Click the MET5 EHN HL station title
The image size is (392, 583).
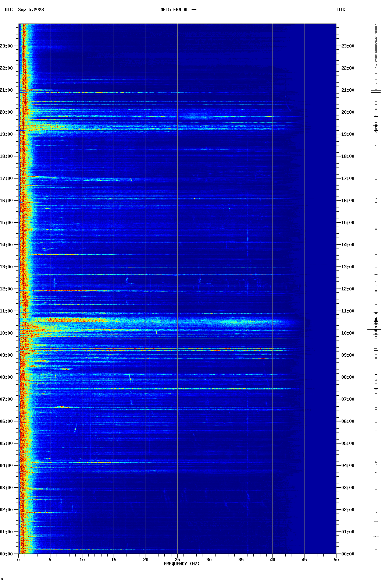178,10
